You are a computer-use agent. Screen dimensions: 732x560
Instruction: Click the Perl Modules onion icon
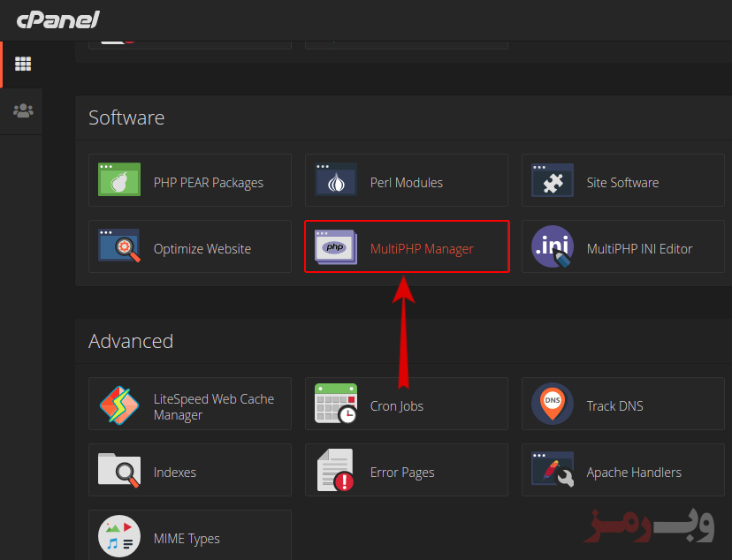pos(336,179)
